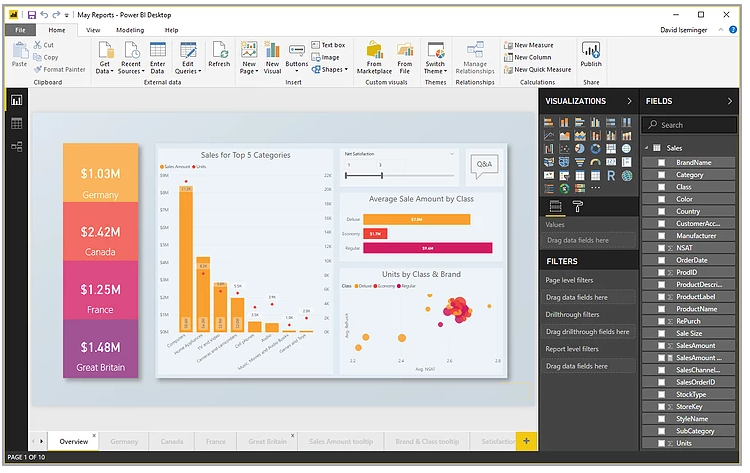The height and width of the screenshot is (473, 750).
Task: Open the New Page dropdown
Action: [249, 57]
